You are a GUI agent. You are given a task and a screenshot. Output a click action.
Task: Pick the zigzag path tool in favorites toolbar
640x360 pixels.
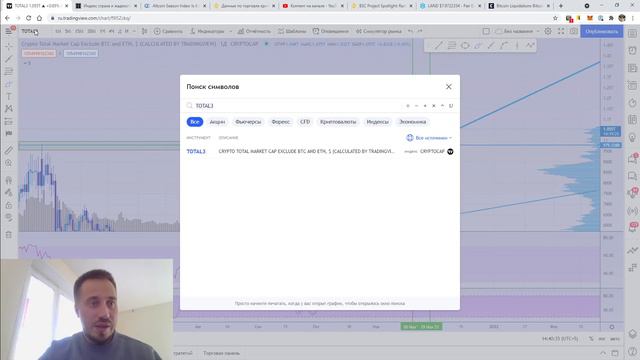(530, 46)
